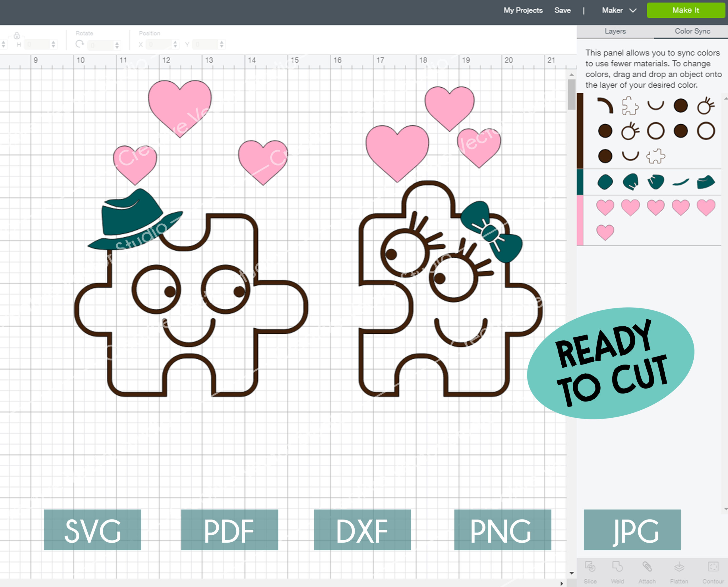Screen dimensions: 728x587
Task: Switch to the Layers tab
Action: coord(615,31)
